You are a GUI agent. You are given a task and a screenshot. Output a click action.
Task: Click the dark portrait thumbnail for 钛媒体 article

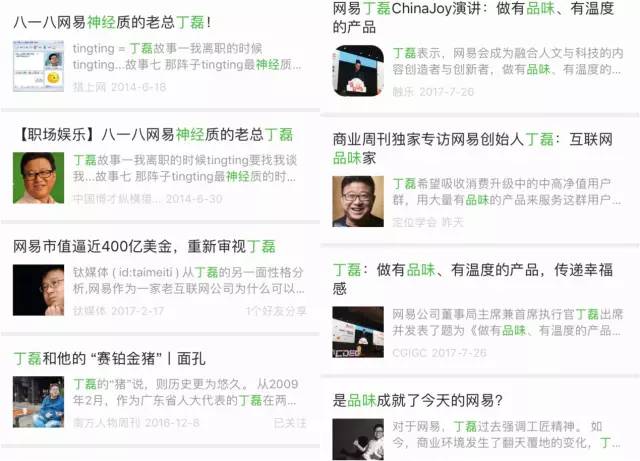38,290
